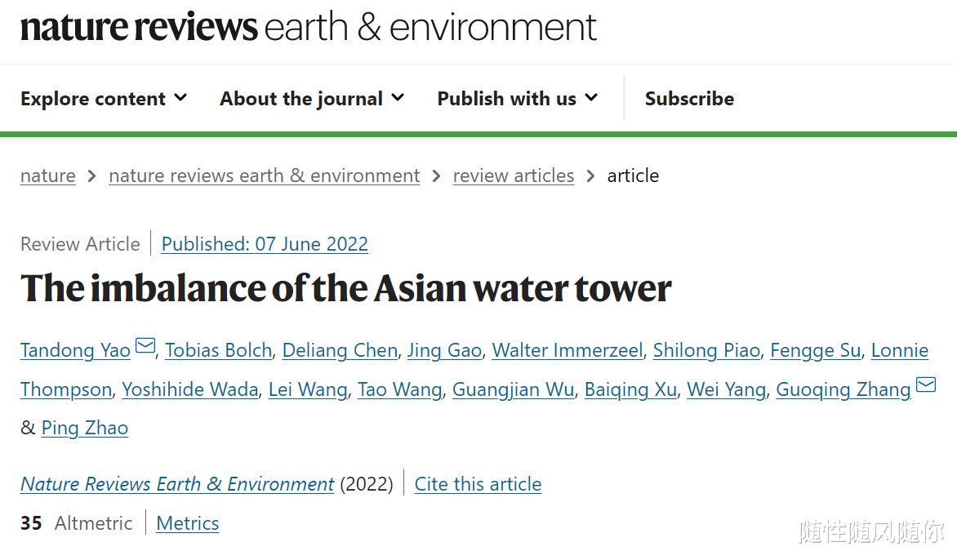Open Walter Immerzeel author link
This screenshot has height=560, width=957.
pos(568,350)
